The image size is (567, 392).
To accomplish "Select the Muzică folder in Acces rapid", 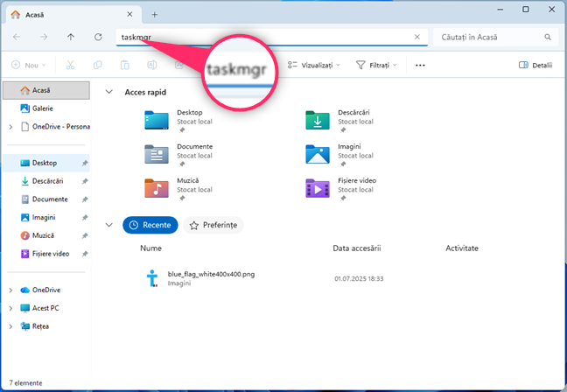I will tap(179, 188).
